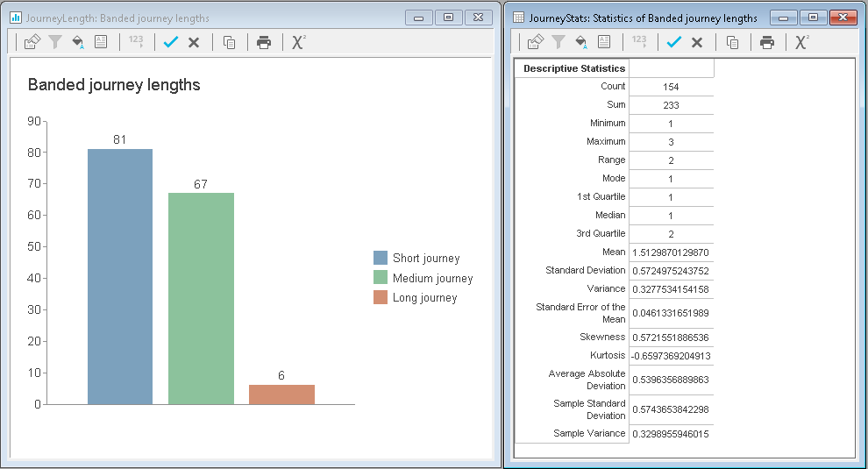Minimize the JourneyStats window
Viewport: 868px width, 469px height.
[x=783, y=18]
